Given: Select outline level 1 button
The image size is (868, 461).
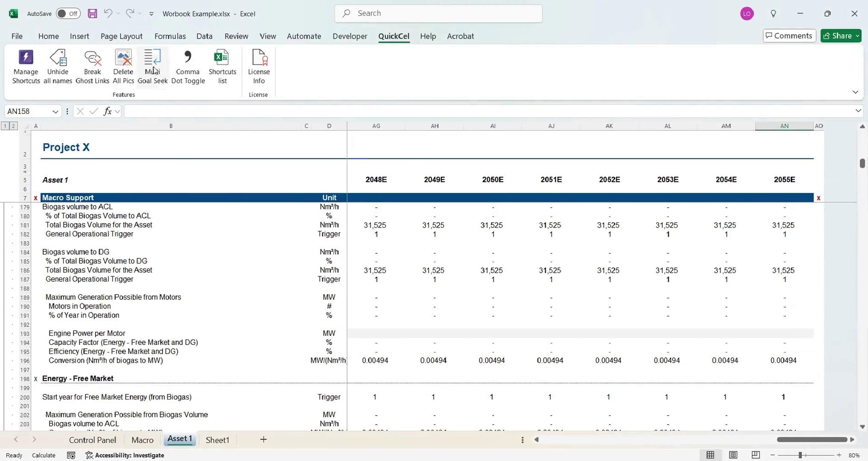Looking at the screenshot, I should (5, 126).
